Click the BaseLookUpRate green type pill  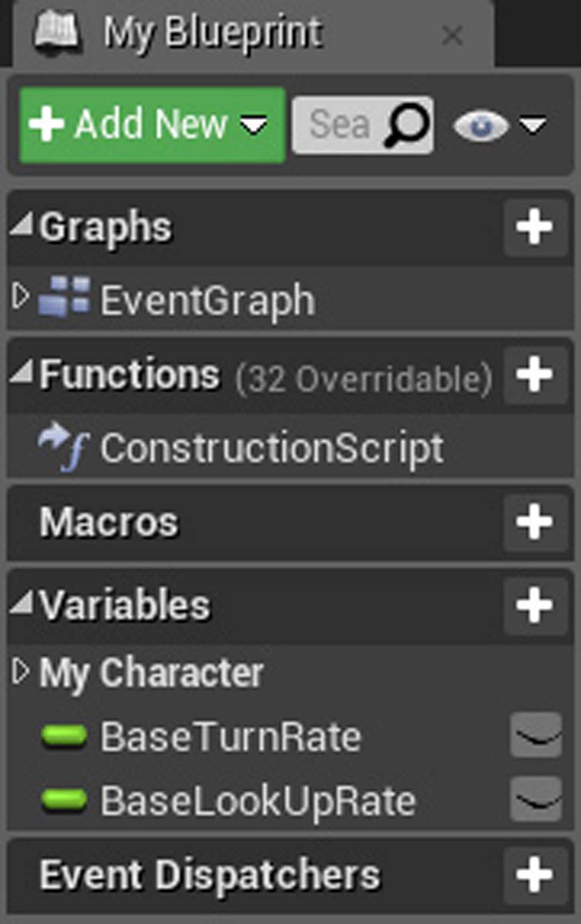click(x=65, y=801)
